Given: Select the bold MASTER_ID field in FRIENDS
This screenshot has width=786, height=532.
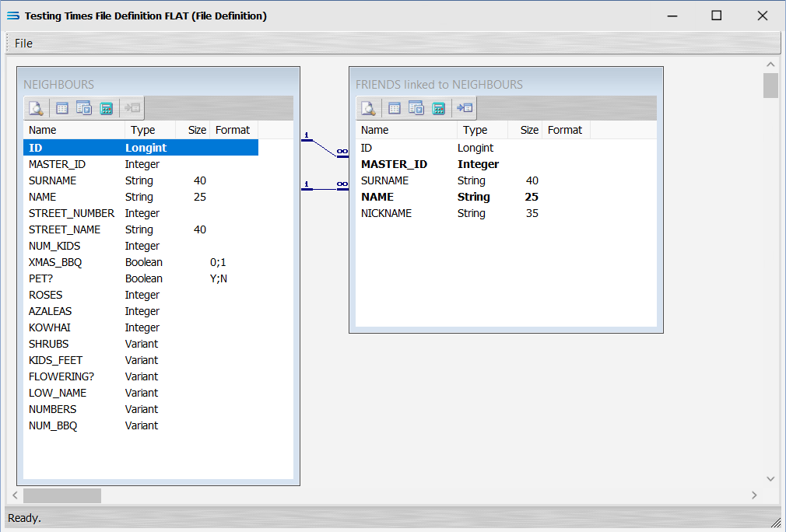Looking at the screenshot, I should [x=473, y=164].
